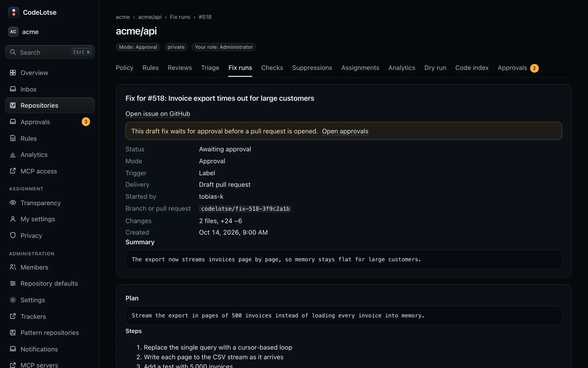588x368 pixels.
Task: Go to the Triage tab
Action: coord(210,68)
